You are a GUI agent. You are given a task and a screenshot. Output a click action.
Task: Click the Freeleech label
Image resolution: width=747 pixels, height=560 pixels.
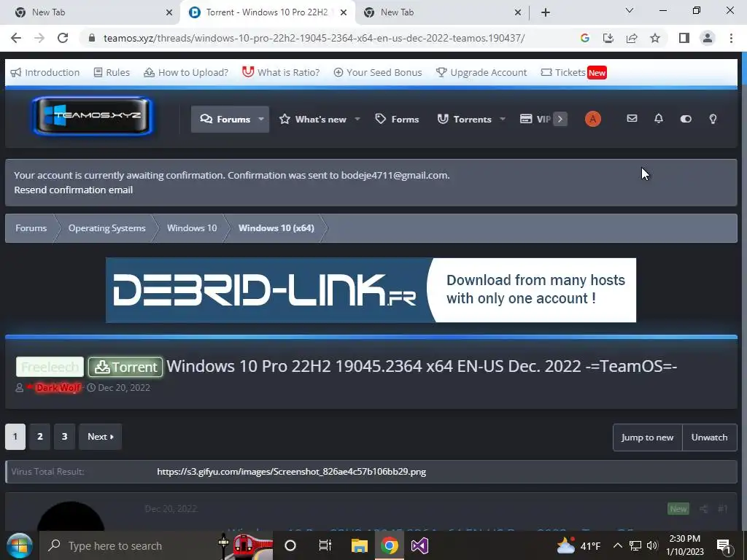[x=50, y=367]
